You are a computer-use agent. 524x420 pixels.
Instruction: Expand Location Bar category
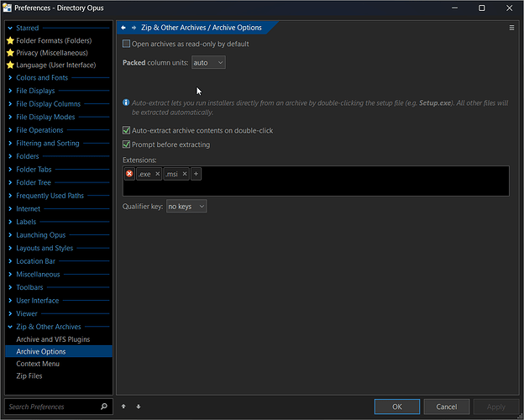coord(10,261)
